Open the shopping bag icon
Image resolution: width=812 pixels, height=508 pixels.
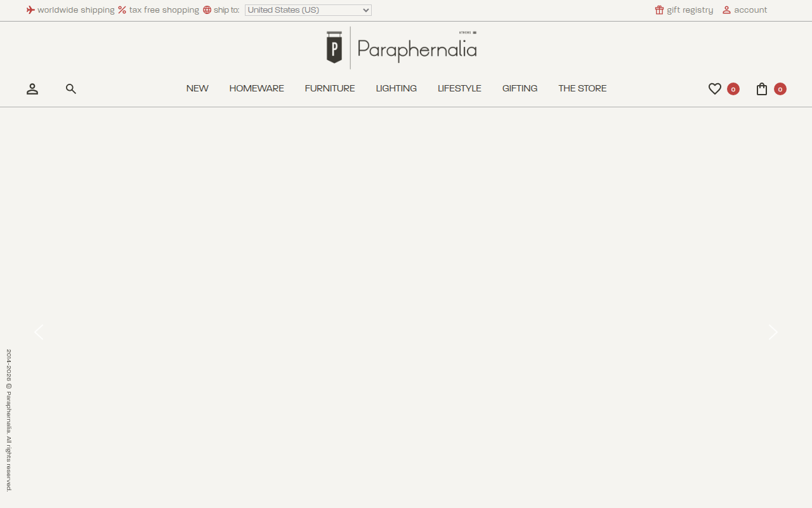point(762,89)
